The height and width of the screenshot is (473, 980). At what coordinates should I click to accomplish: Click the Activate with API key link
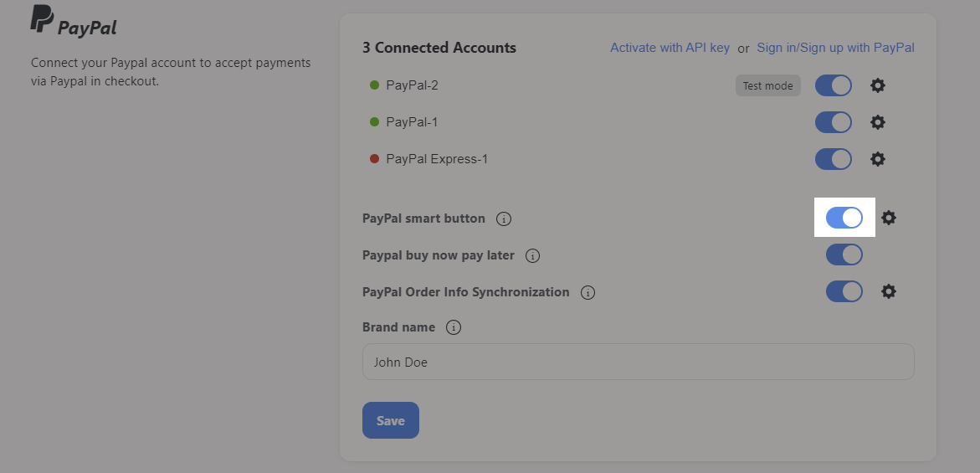[670, 48]
